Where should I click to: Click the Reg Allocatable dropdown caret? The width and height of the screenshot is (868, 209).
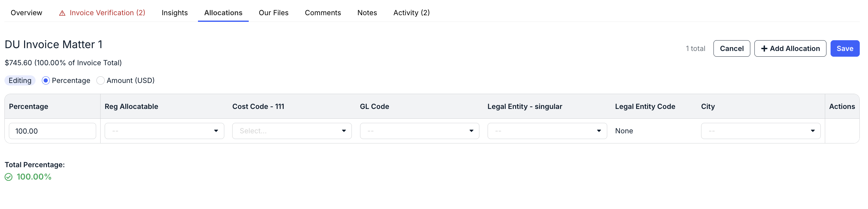tap(216, 131)
